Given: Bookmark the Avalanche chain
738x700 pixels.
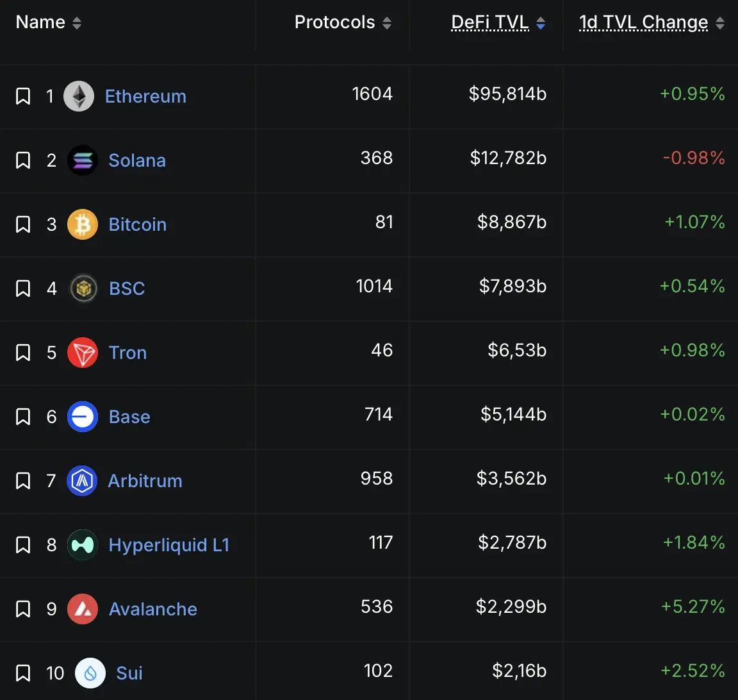Looking at the screenshot, I should point(23,609).
